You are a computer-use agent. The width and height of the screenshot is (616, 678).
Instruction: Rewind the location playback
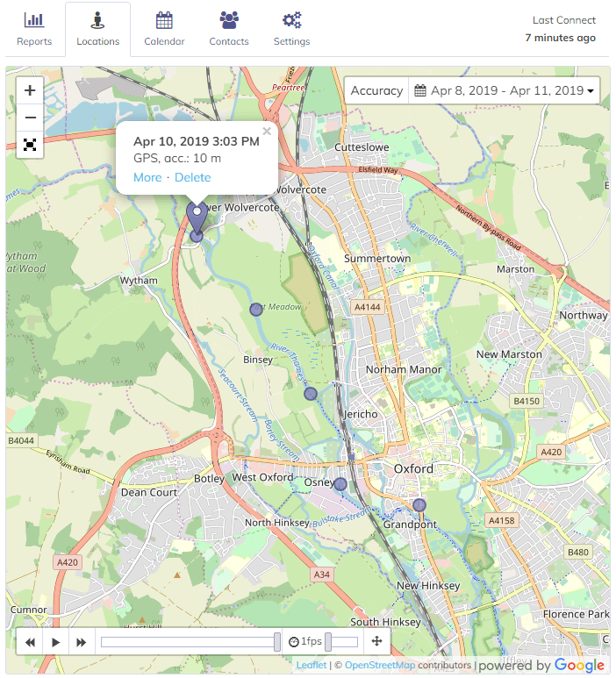[x=30, y=642]
